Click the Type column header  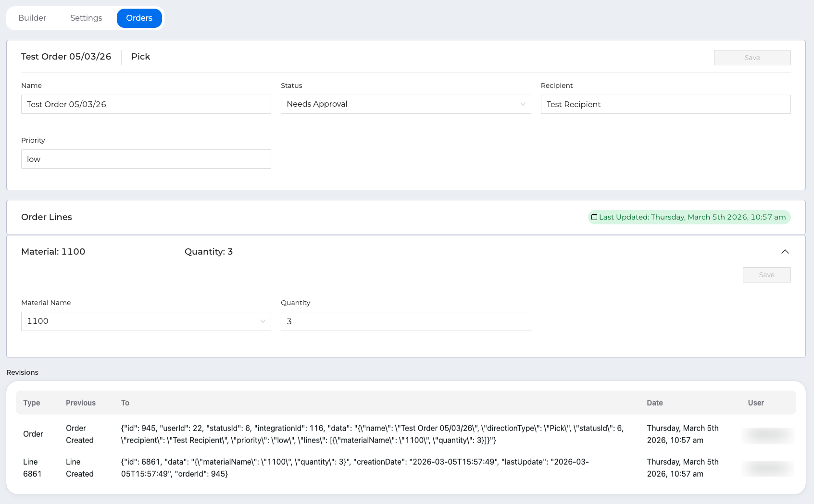point(32,403)
